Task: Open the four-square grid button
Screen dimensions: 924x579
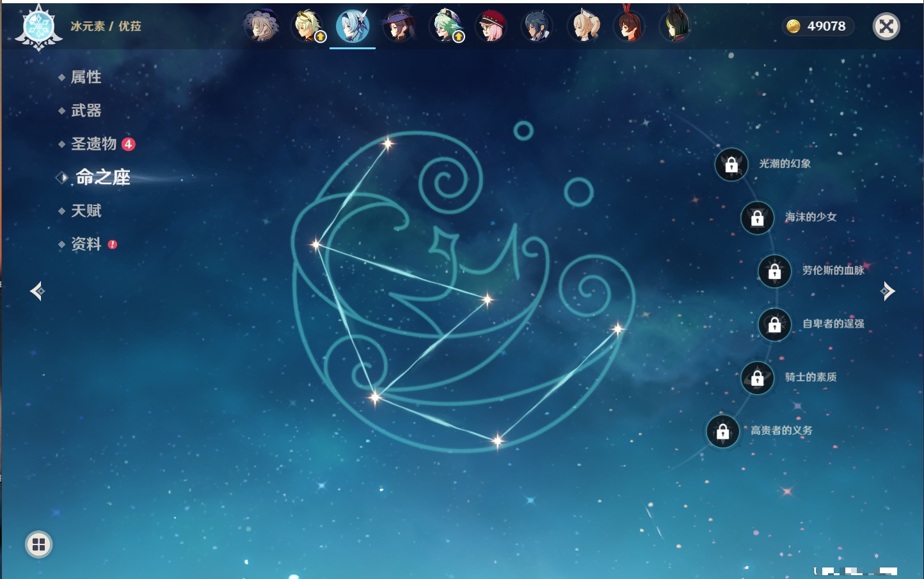Action: tap(38, 544)
